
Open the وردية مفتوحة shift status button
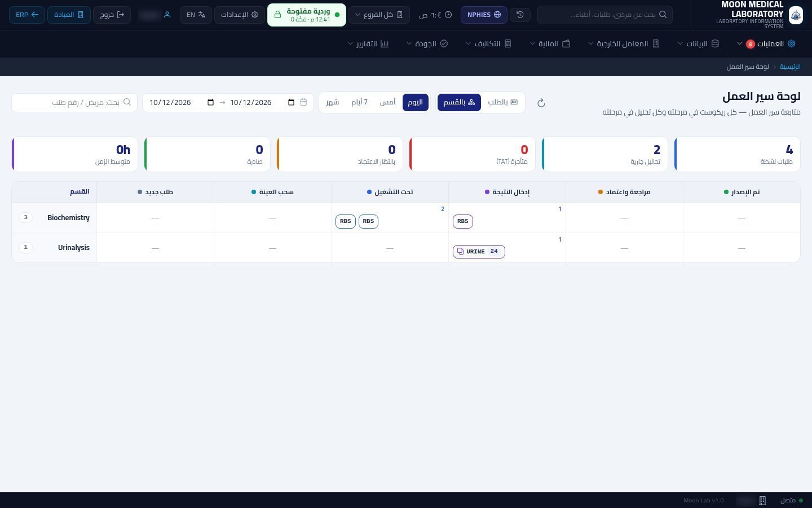tap(307, 15)
